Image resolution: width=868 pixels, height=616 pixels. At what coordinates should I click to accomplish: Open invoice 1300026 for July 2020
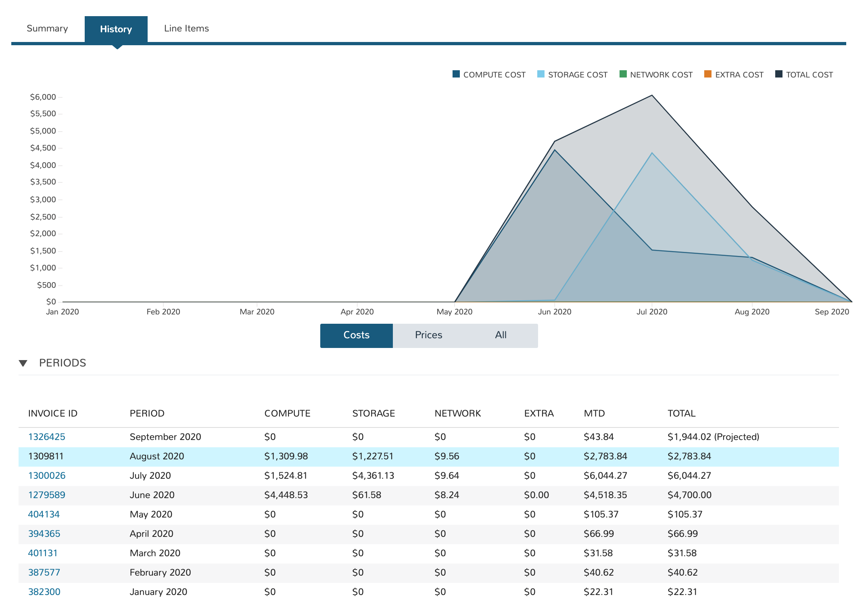click(46, 476)
